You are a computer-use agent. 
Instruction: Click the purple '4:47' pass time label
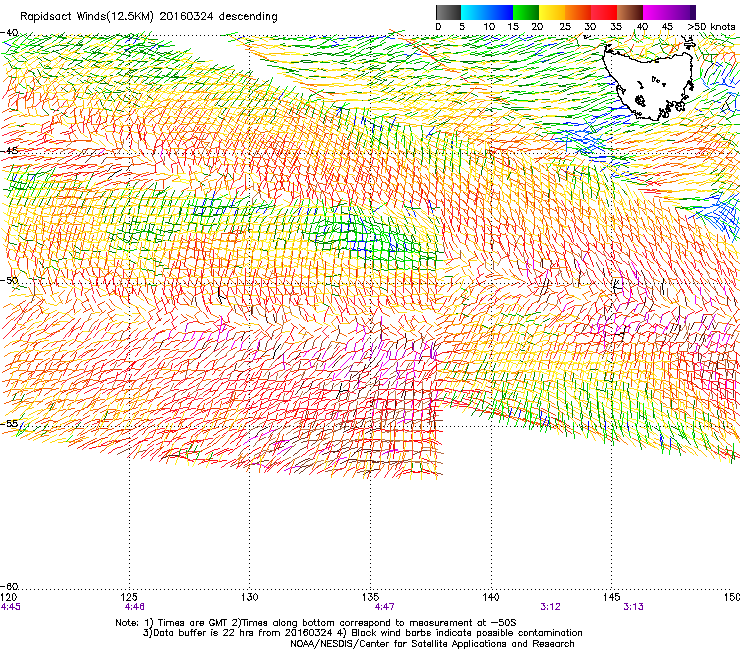pos(385,607)
